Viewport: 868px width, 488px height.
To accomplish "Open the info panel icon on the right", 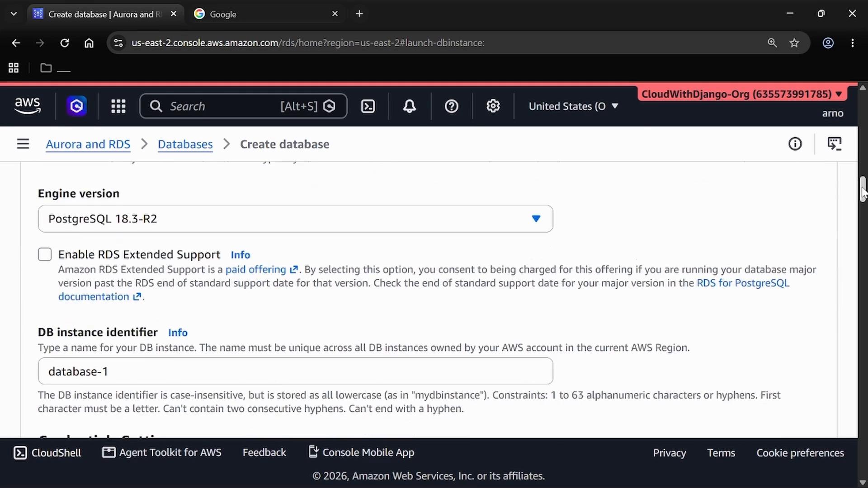I will point(795,144).
